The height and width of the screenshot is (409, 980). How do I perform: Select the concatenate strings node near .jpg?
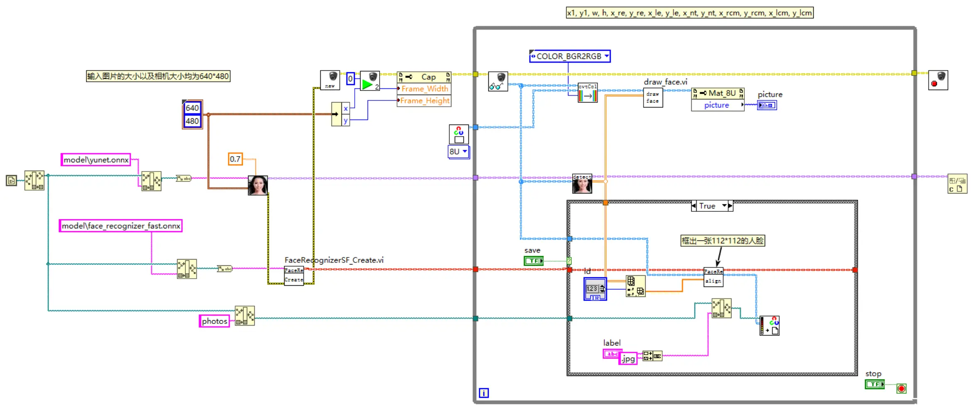[652, 356]
